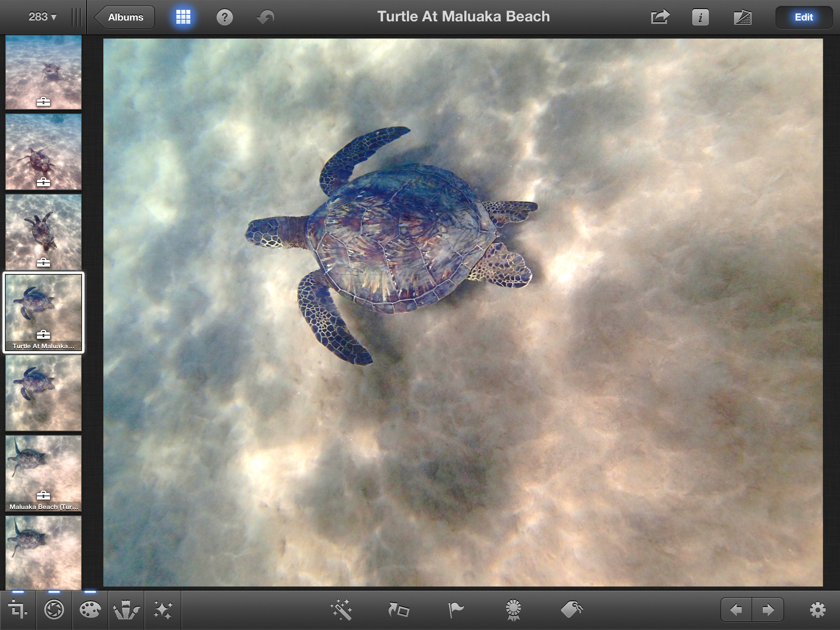Tag the photo with the tag icon
The image size is (840, 630).
571,610
